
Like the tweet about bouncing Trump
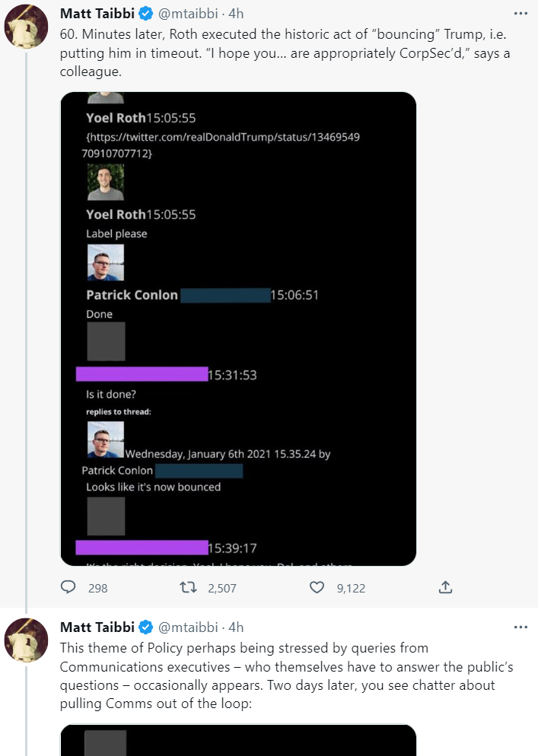tap(317, 587)
